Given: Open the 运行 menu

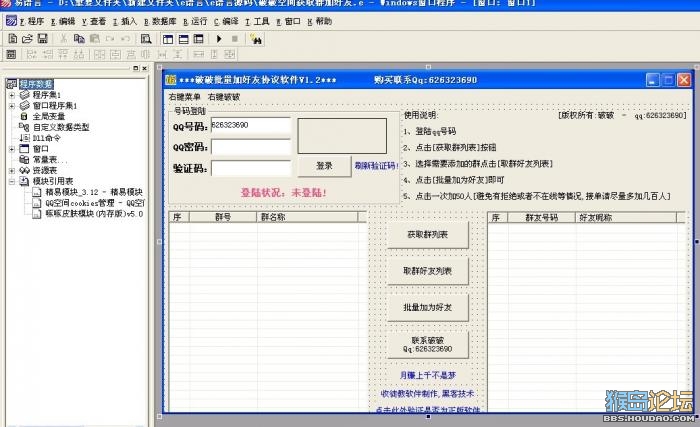Looking at the screenshot, I should point(195,21).
